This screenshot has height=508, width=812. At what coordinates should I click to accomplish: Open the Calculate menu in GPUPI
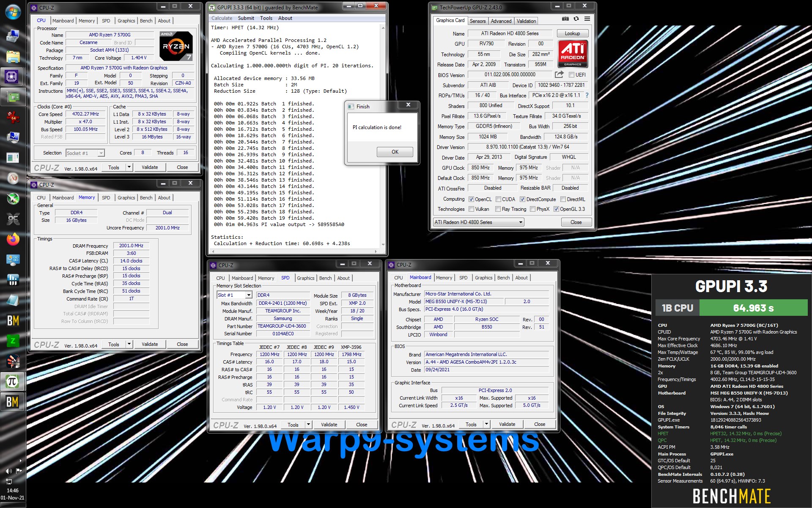(x=222, y=18)
